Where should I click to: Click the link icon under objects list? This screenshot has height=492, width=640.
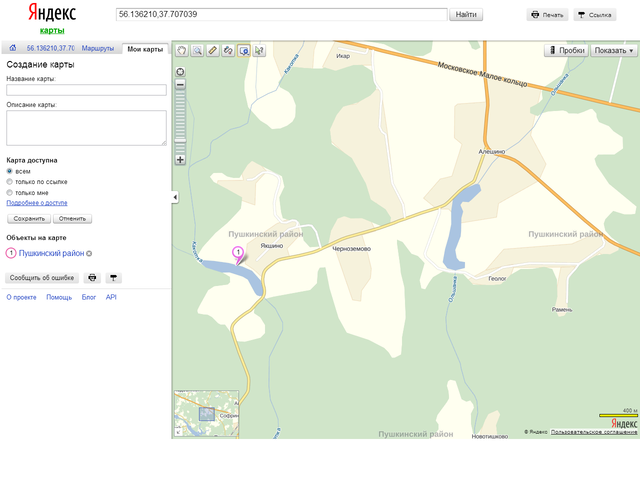click(x=113, y=278)
